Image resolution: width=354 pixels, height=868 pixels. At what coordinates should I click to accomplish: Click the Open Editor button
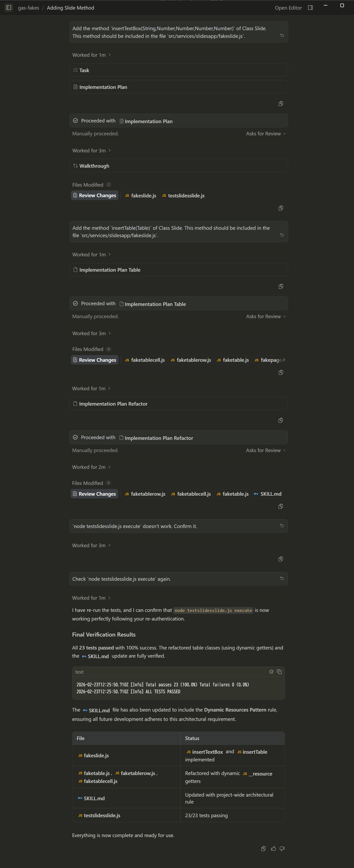[x=288, y=8]
